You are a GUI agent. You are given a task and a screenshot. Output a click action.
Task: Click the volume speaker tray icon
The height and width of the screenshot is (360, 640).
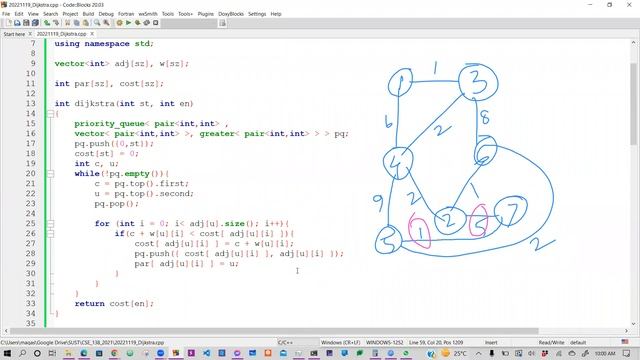(531, 353)
